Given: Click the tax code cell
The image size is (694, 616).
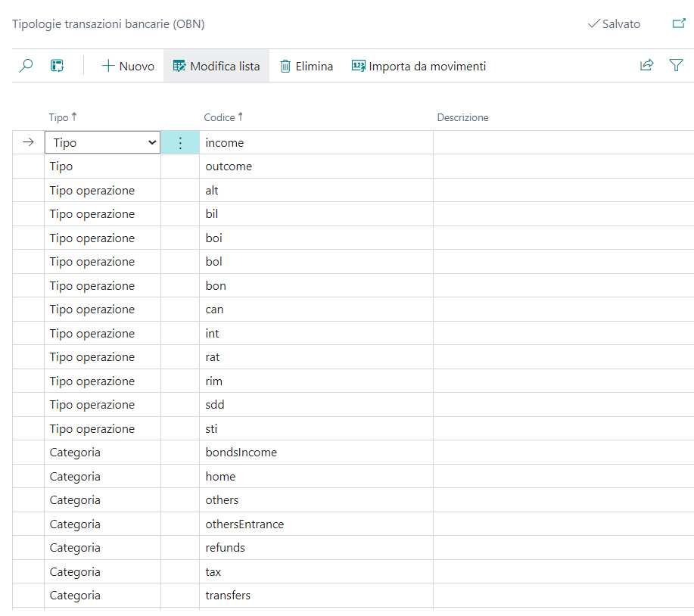Looking at the screenshot, I should pos(316,572).
